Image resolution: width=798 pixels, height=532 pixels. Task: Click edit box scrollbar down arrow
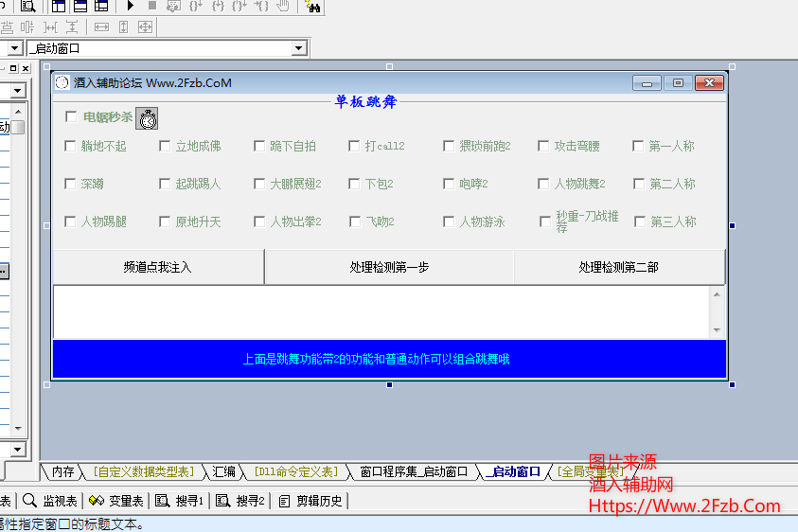718,330
